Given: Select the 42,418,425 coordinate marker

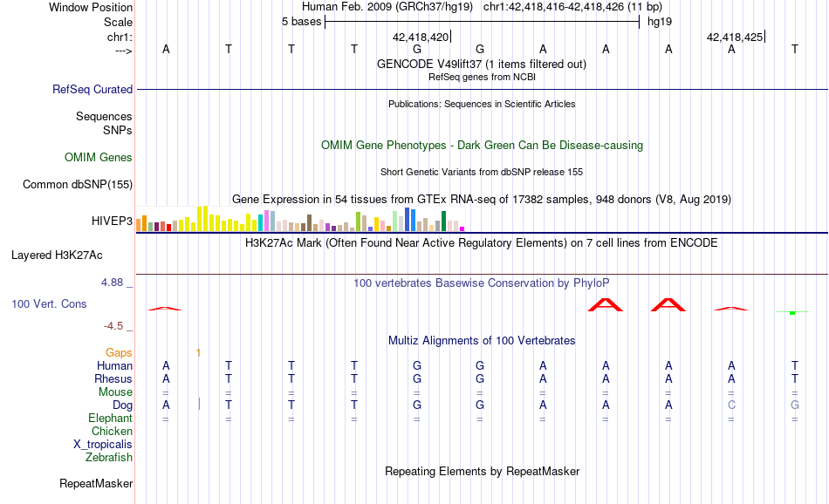Looking at the screenshot, I should click(x=736, y=37).
